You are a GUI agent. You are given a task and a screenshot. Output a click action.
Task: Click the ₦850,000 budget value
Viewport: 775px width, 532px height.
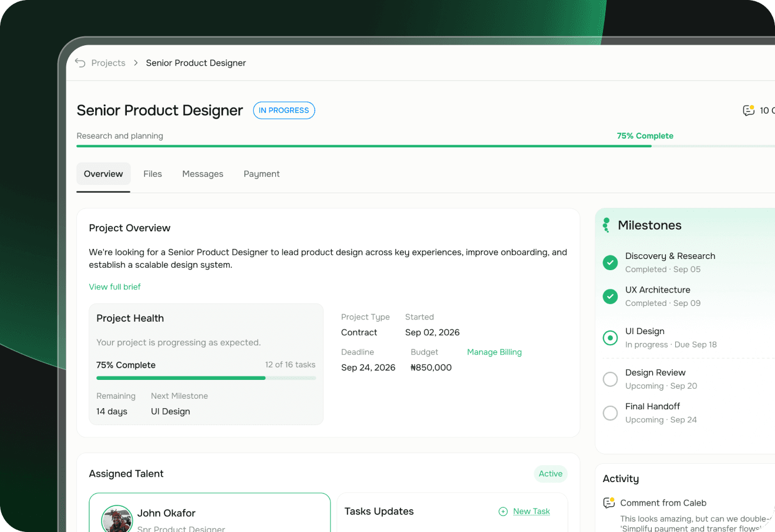point(431,368)
